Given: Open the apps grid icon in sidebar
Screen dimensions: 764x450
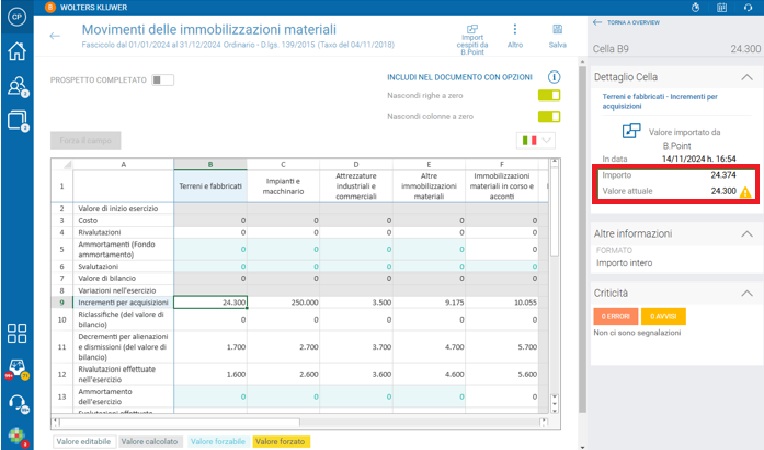Looking at the screenshot, I should tap(17, 334).
